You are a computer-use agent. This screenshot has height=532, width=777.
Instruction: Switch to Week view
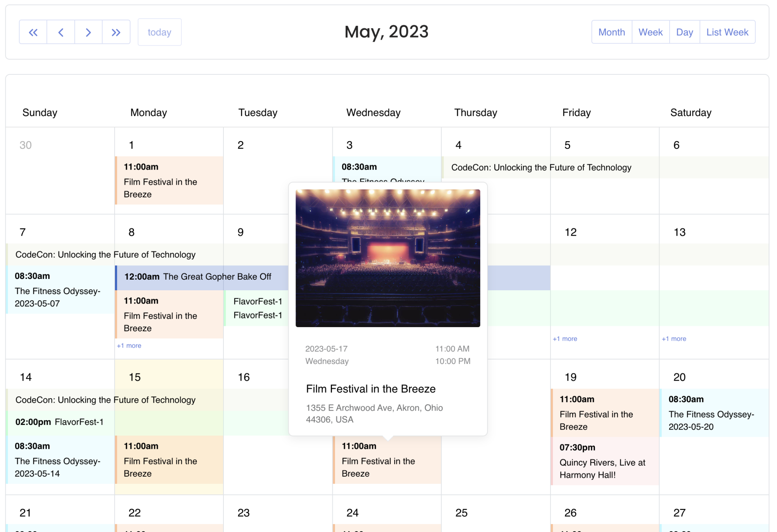click(x=650, y=32)
